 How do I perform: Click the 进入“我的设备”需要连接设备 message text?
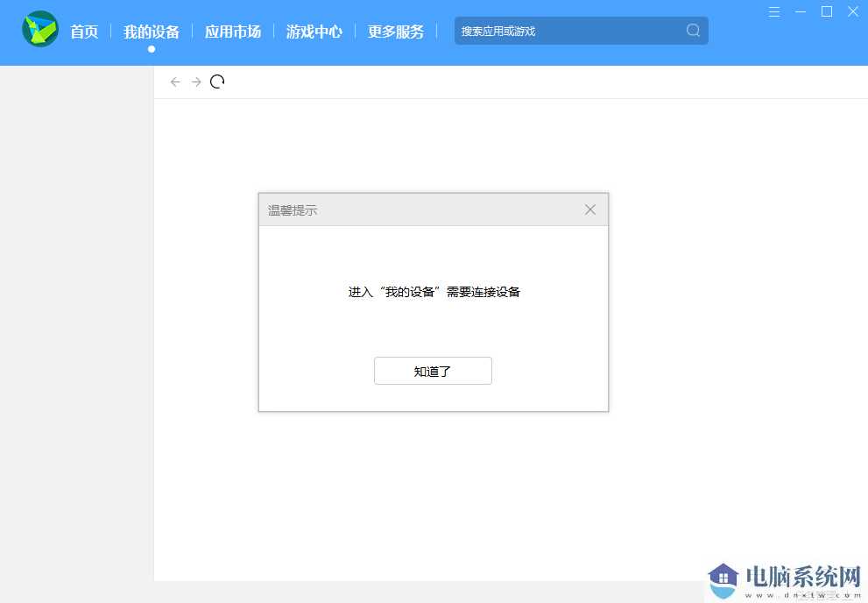[434, 292]
